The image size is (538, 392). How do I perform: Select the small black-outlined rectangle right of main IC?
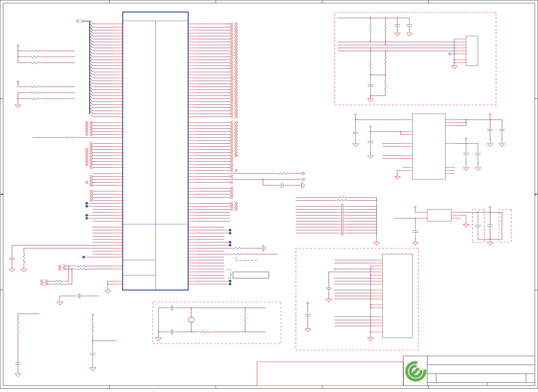click(x=251, y=275)
